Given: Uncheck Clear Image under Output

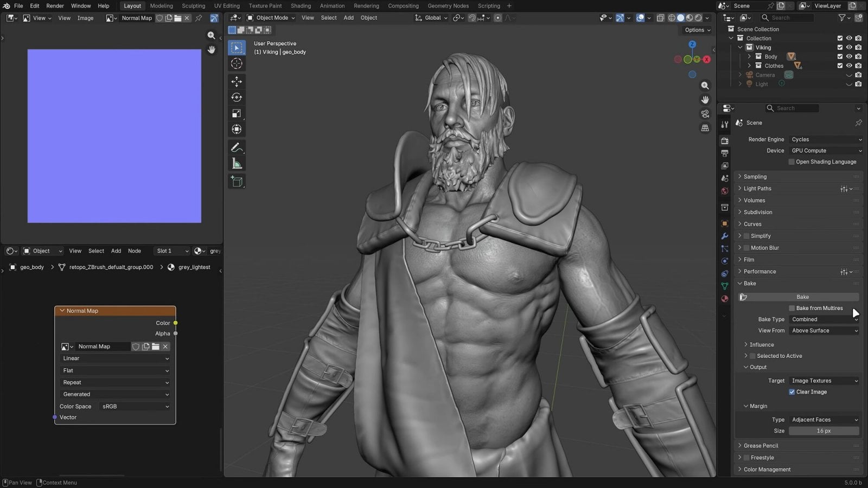Looking at the screenshot, I should point(792,391).
